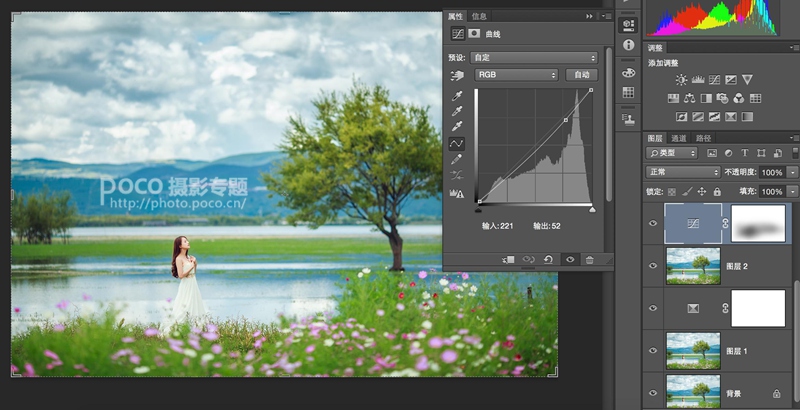Toggle filter for adjustment layers
This screenshot has height=410, width=800.
click(x=728, y=152)
